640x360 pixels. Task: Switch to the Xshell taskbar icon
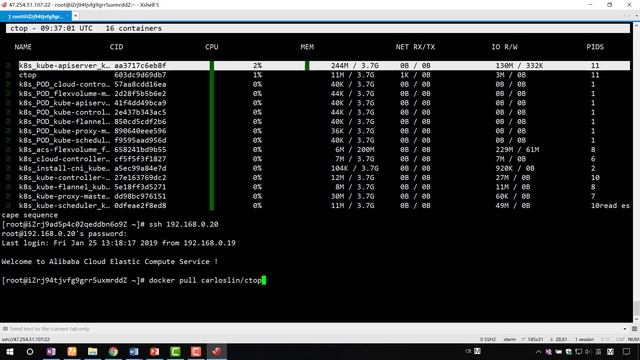(x=216, y=351)
